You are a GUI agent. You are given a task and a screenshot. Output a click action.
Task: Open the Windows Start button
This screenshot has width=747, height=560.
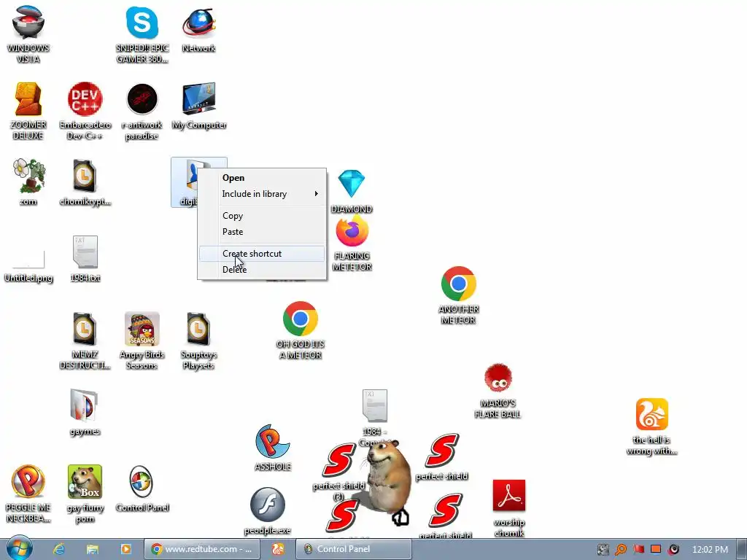(x=19, y=548)
